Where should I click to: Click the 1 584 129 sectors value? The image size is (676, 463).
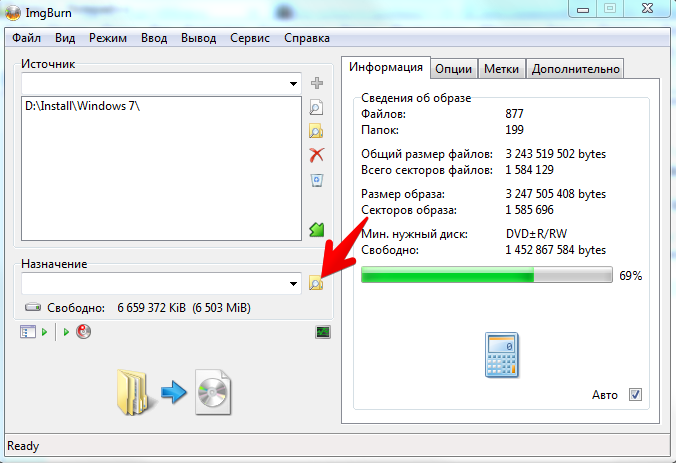pyautogui.click(x=529, y=170)
